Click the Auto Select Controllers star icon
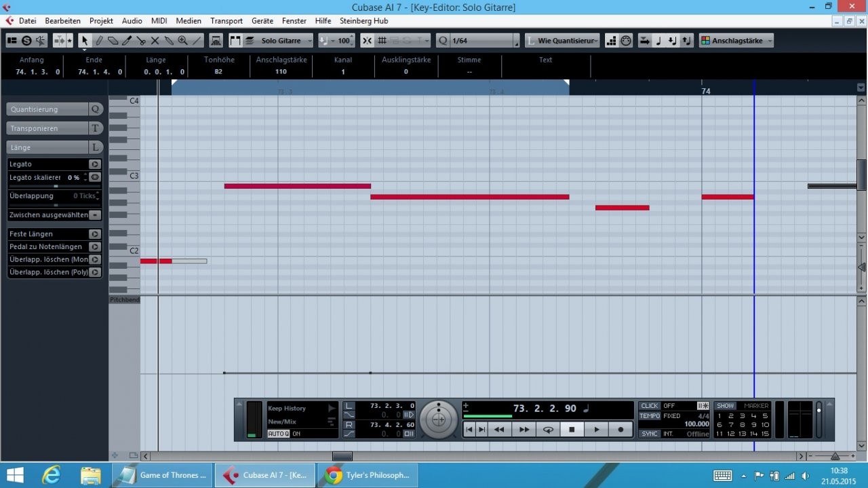 [x=69, y=41]
